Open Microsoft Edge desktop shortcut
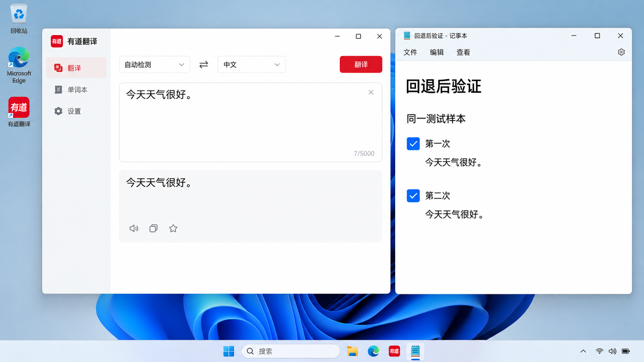644x362 pixels. [19, 65]
